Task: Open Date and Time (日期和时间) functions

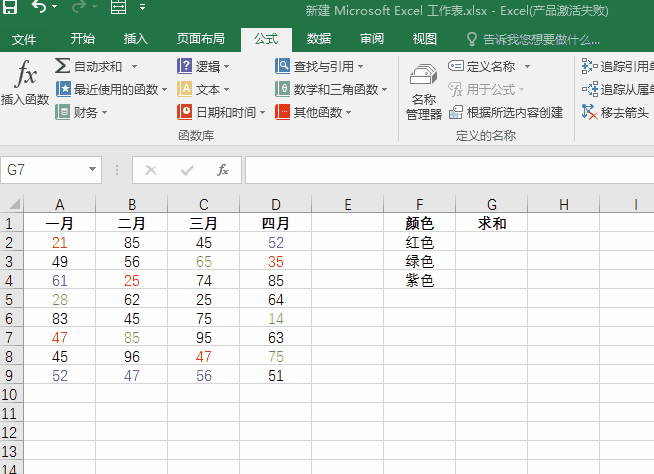Action: pyautogui.click(x=222, y=112)
